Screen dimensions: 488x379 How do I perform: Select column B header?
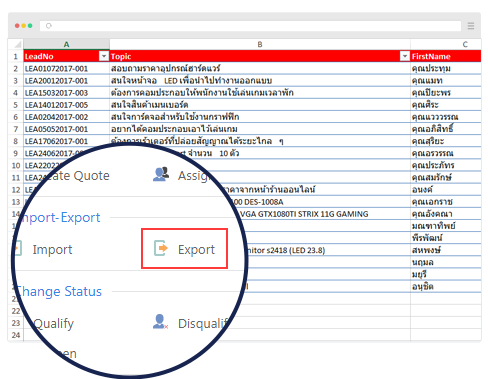coord(260,44)
